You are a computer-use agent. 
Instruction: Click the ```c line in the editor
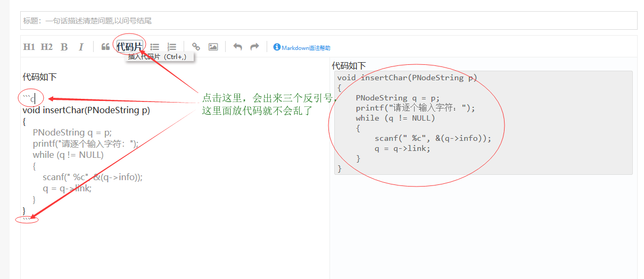[x=29, y=99]
